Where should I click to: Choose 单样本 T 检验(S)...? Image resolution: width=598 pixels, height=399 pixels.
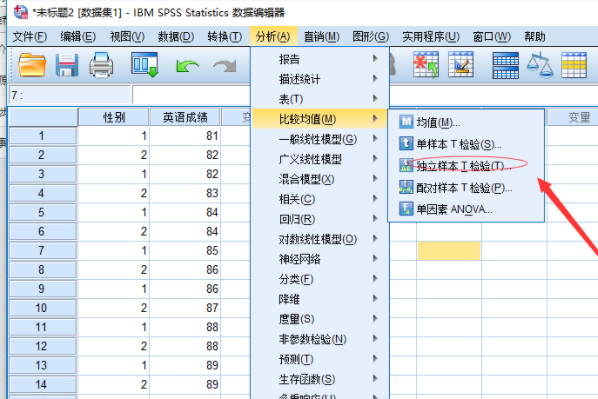coord(466,144)
